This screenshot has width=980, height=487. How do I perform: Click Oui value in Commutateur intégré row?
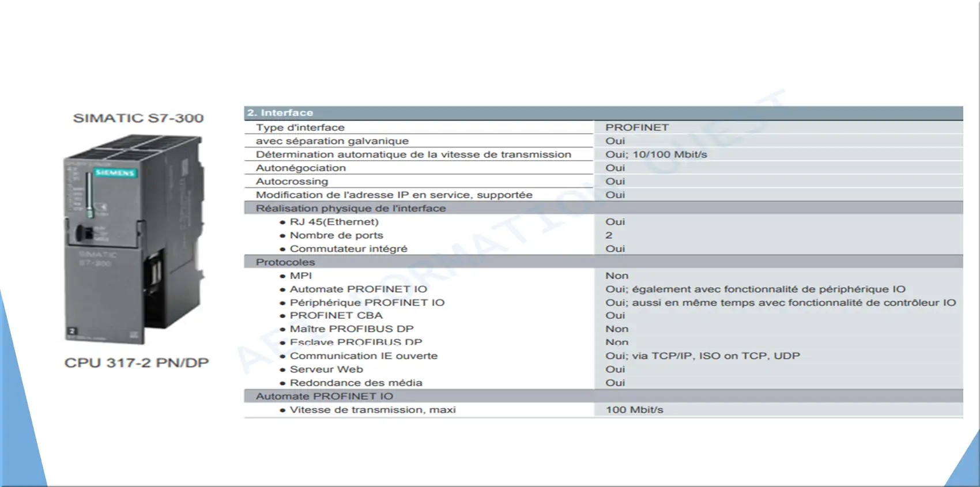[x=615, y=249]
